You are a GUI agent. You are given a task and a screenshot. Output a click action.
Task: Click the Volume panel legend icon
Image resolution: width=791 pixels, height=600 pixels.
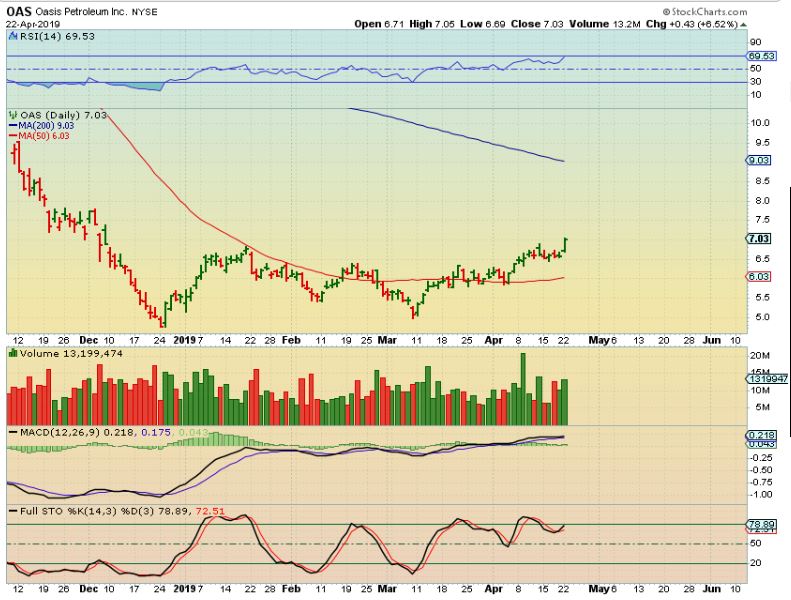[x=14, y=354]
